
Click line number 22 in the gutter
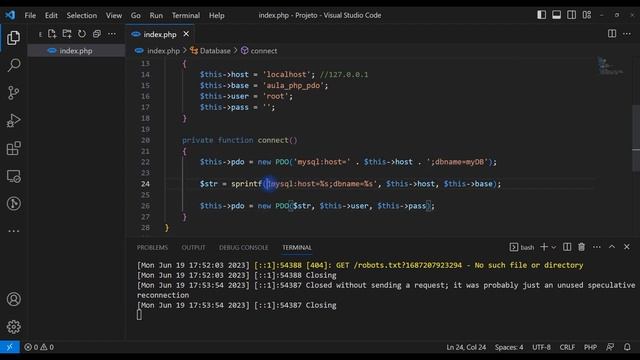click(x=145, y=162)
